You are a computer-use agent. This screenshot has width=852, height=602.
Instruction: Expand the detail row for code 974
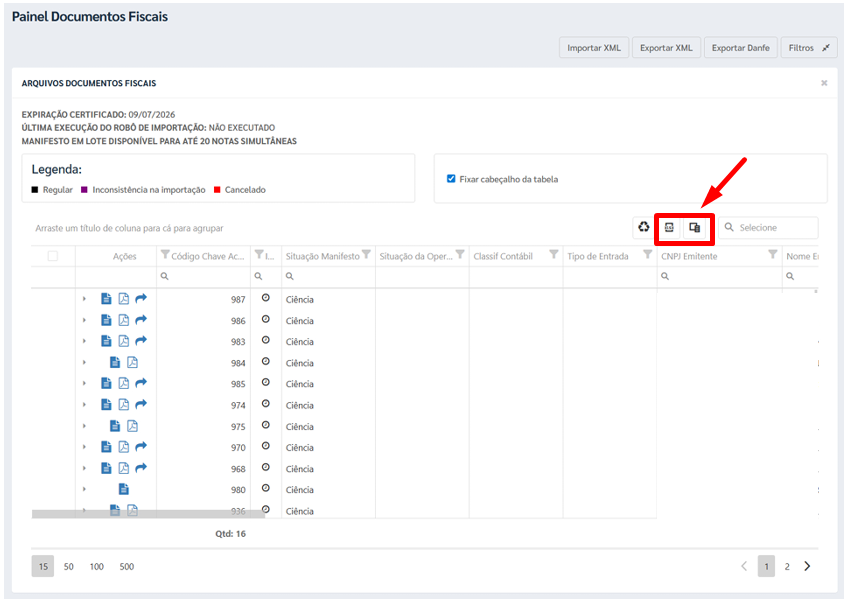[x=84, y=405]
